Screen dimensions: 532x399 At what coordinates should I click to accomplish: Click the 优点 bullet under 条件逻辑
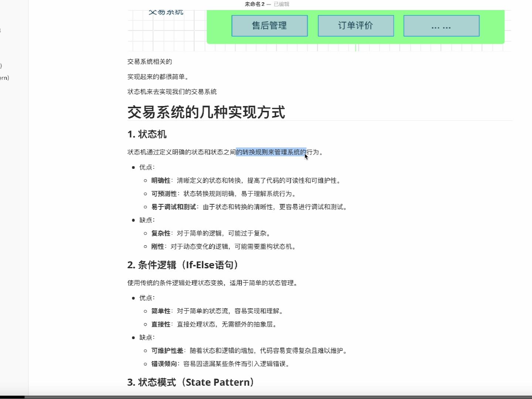point(147,298)
